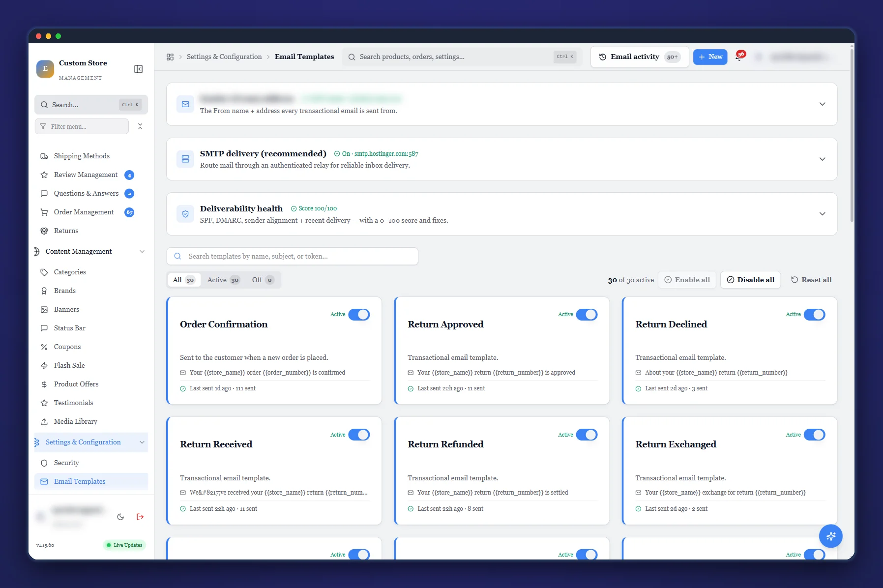Click Settings & Configuration breadcrumb link

coord(224,57)
